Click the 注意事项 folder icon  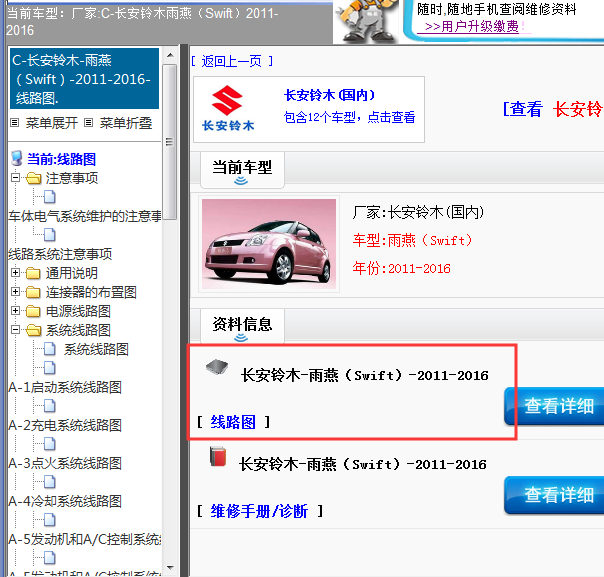click(x=34, y=178)
